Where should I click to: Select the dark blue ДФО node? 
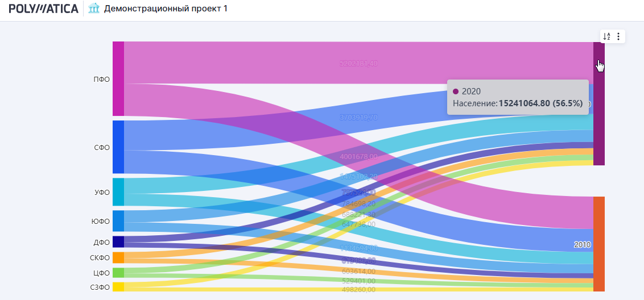118,241
